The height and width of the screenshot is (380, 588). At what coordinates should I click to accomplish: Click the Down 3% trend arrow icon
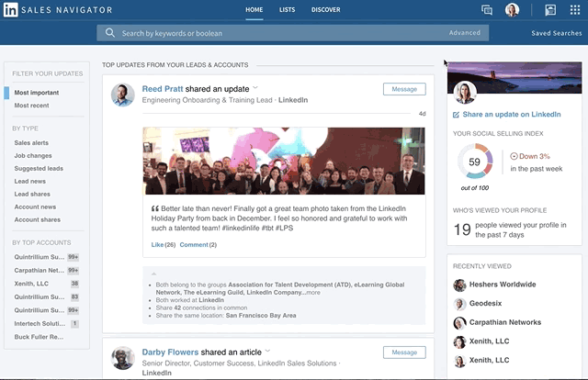[x=514, y=156]
